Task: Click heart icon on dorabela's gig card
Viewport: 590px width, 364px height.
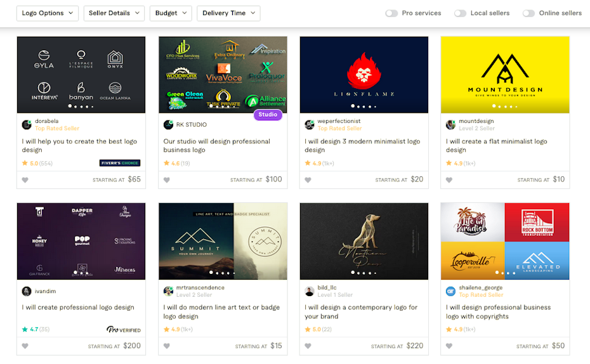Action: click(25, 180)
